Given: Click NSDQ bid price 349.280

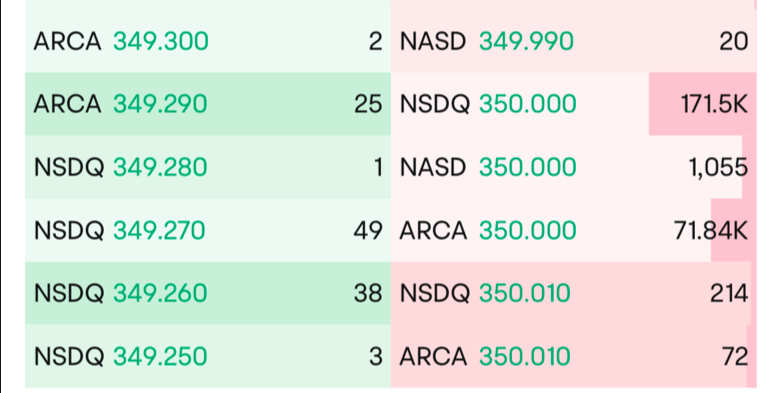Looking at the screenshot, I should [x=160, y=167].
